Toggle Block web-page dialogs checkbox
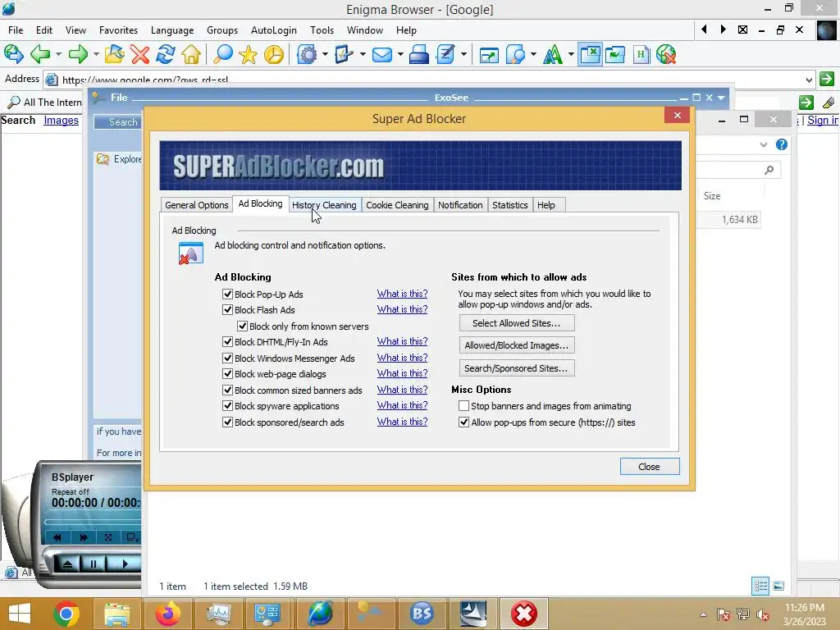The height and width of the screenshot is (630, 840). pos(227,373)
